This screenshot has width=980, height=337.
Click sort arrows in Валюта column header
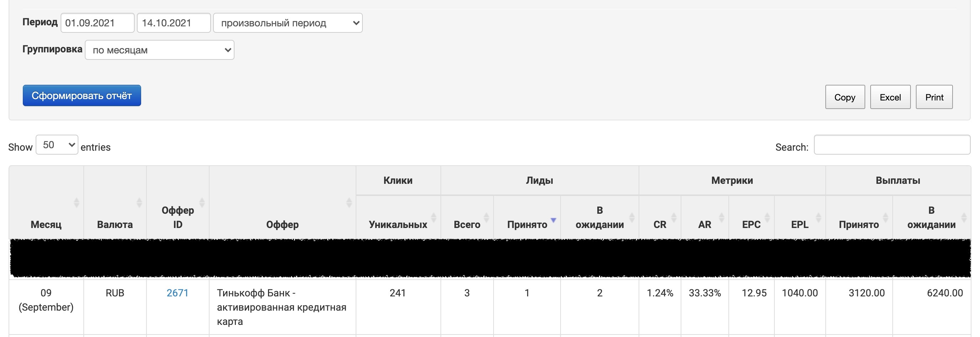[x=139, y=203]
